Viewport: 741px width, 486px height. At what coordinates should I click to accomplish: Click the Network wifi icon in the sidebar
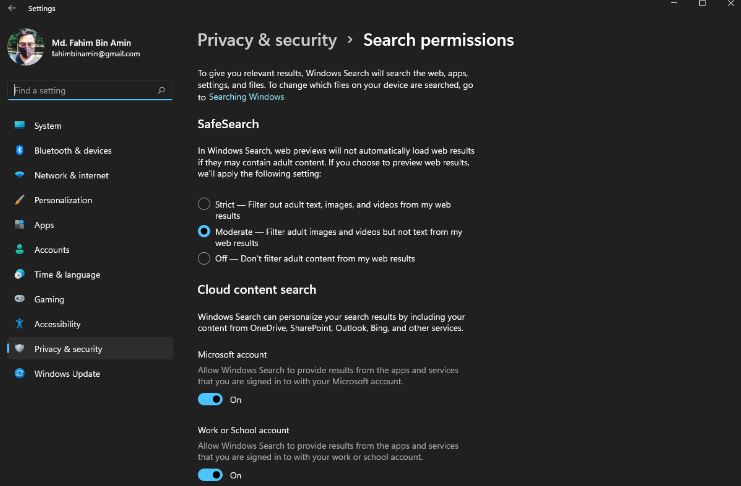click(19, 175)
